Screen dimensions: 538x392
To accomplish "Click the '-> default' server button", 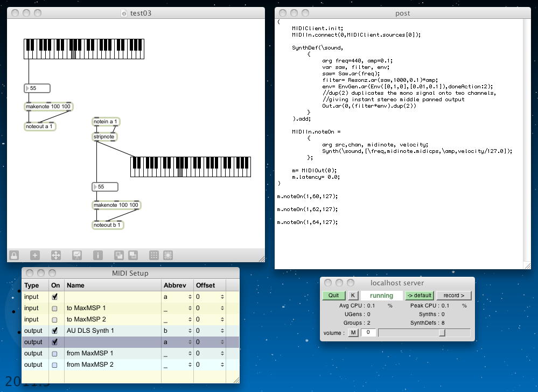I will pos(420,295).
